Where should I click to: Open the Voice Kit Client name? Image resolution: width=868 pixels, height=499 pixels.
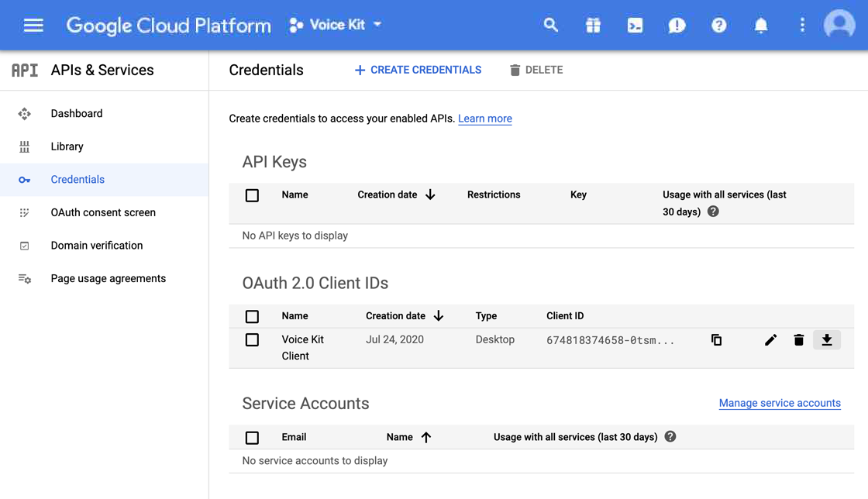click(302, 347)
